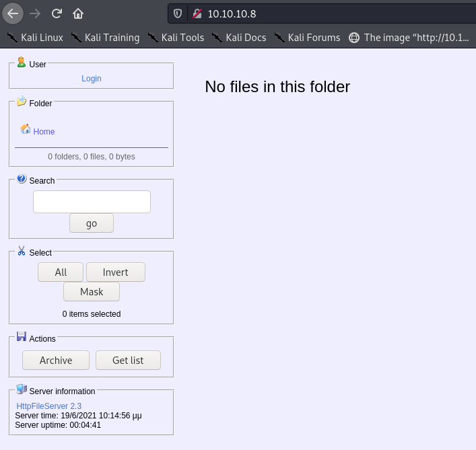Image resolution: width=476 pixels, height=450 pixels.
Task: Click the Get list button
Action: point(128,361)
